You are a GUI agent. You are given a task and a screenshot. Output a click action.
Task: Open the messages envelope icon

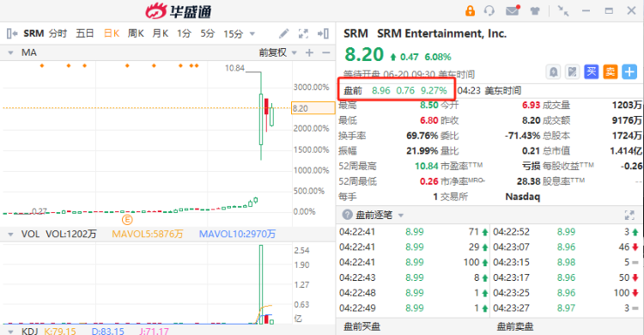pos(513,10)
